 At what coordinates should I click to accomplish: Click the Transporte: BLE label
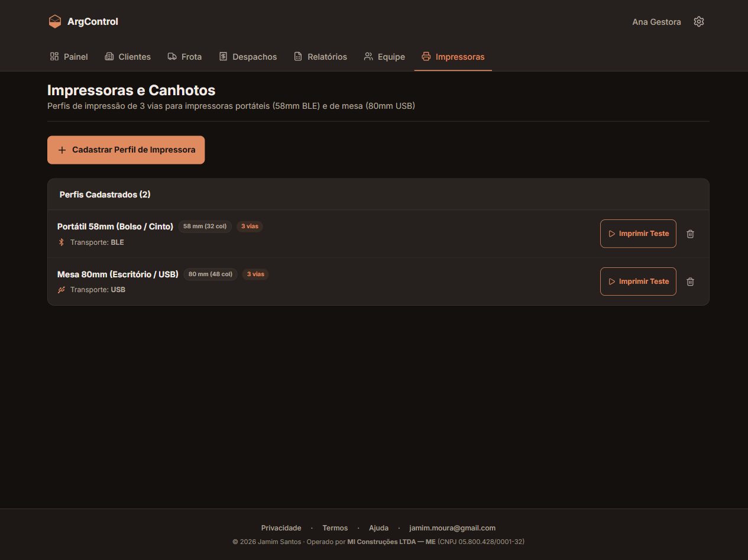click(x=97, y=242)
